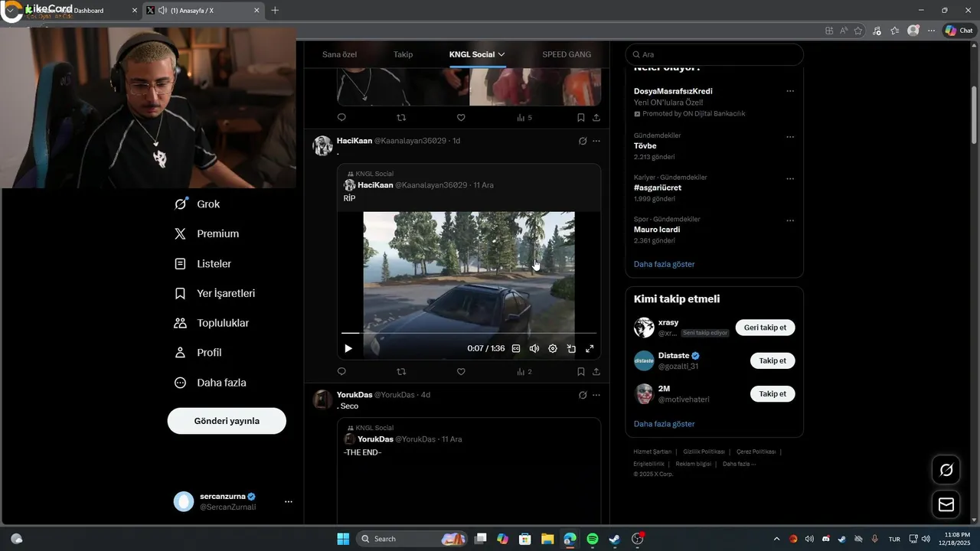The width and height of the screenshot is (980, 551).
Task: Open Topluluklar communities page
Action: 212,323
